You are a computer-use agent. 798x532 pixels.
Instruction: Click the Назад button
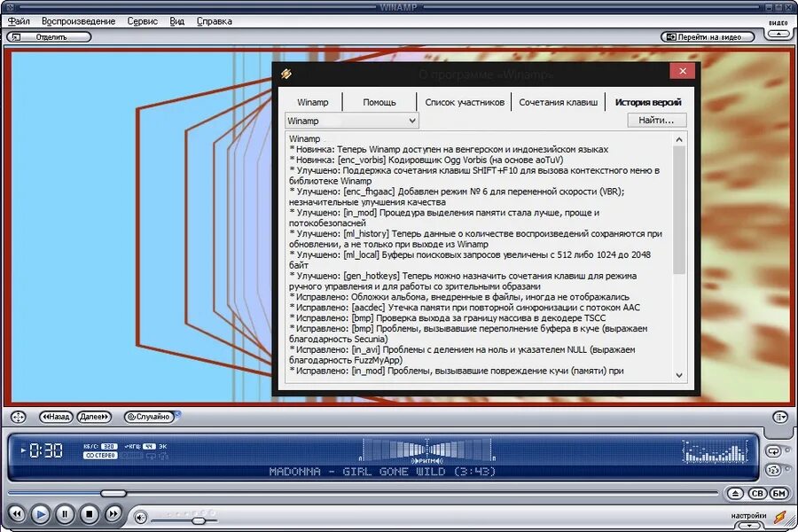[x=56, y=417]
